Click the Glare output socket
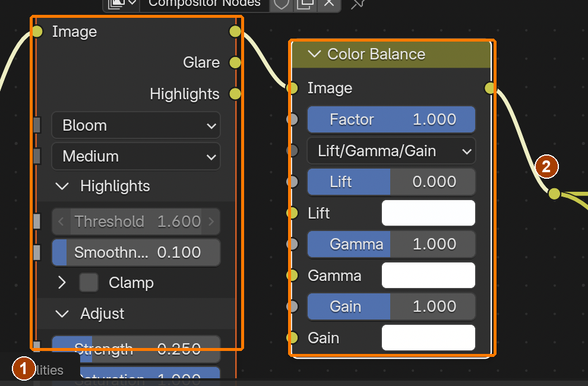588x386 pixels. [235, 62]
